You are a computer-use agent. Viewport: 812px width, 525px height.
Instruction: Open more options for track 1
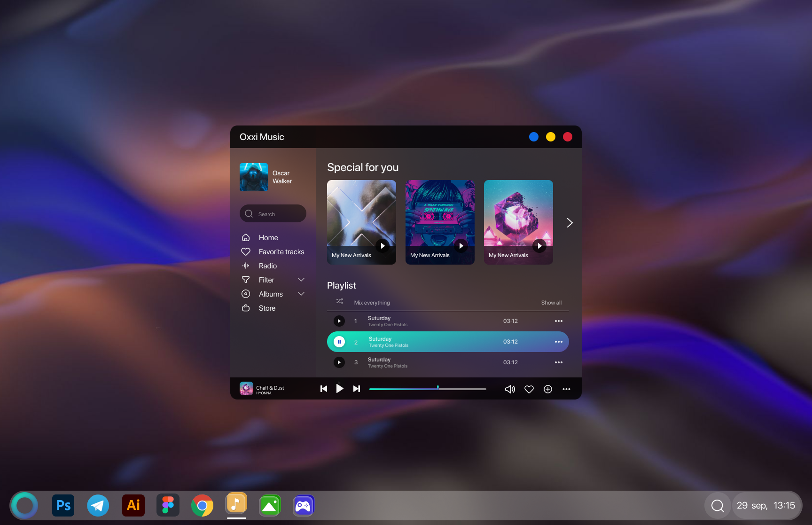point(559,321)
